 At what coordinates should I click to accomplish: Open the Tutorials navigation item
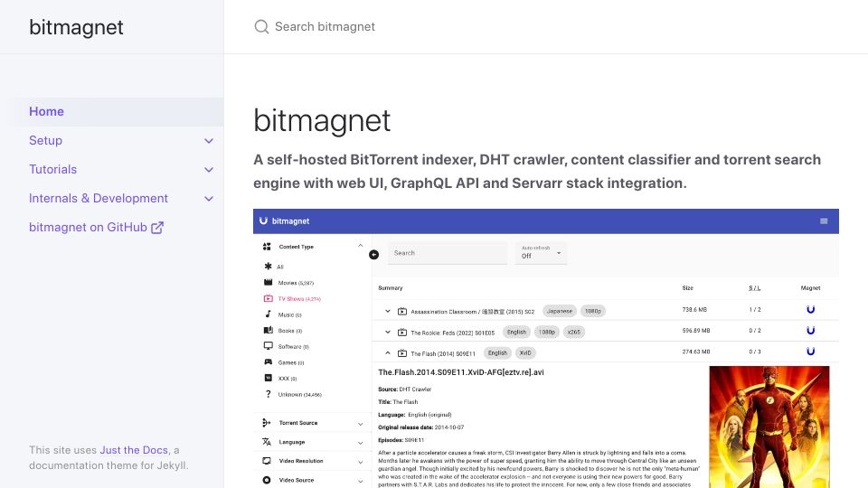(x=52, y=169)
